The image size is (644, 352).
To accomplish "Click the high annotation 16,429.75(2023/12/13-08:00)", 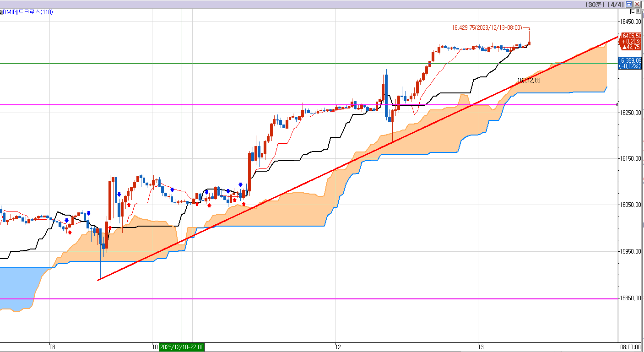I will pyautogui.click(x=487, y=28).
